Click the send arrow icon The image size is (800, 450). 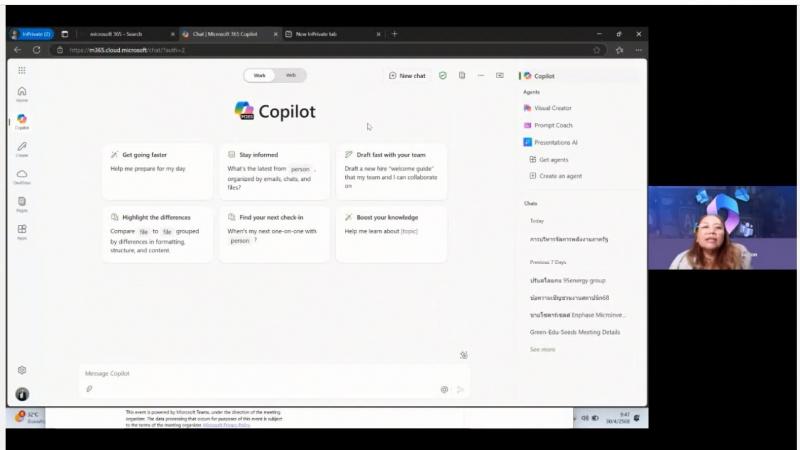[x=460, y=389]
